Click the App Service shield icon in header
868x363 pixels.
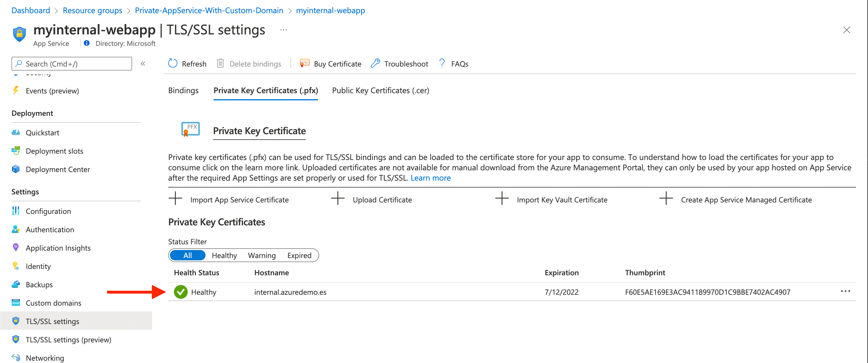(19, 34)
